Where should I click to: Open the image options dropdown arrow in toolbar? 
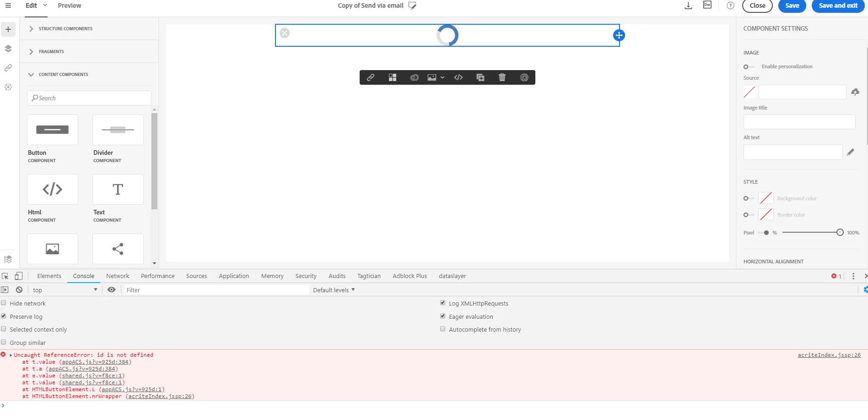point(442,78)
